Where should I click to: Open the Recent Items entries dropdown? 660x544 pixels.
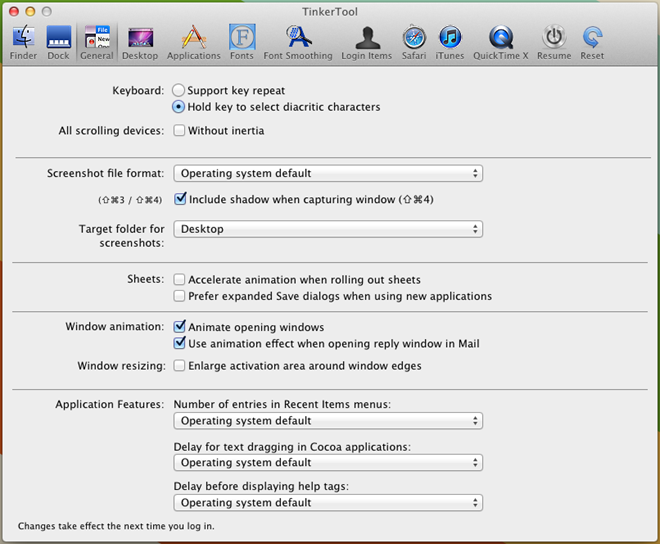point(328,421)
